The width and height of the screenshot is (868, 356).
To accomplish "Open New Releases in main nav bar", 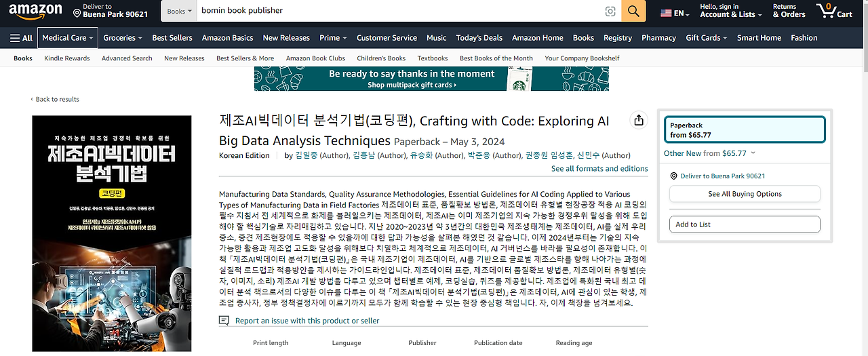I will [286, 38].
